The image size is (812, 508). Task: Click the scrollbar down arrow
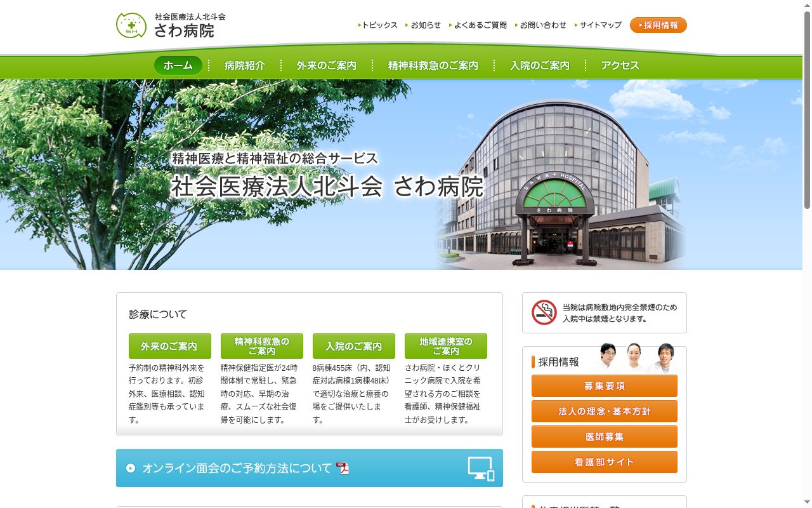click(807, 503)
